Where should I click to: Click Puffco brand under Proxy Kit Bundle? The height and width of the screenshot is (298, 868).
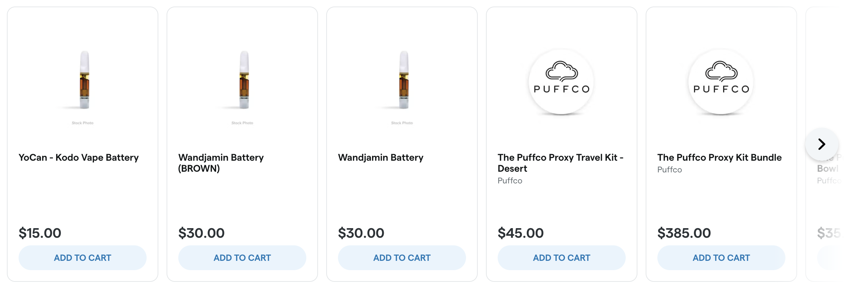[x=669, y=170]
